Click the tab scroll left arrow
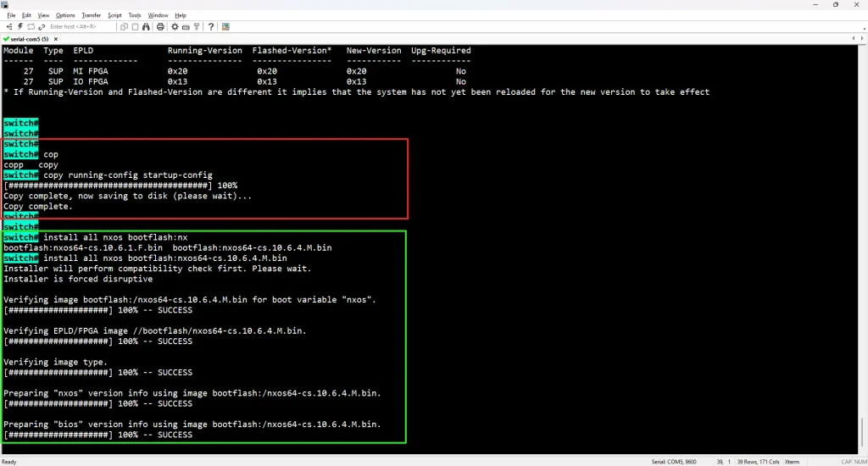868x466 pixels. pyautogui.click(x=854, y=38)
